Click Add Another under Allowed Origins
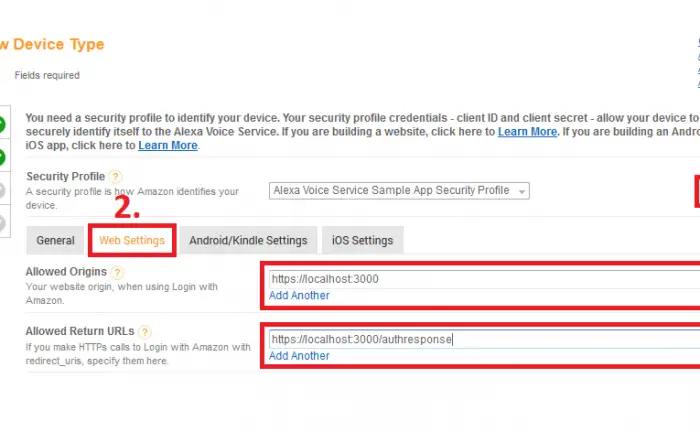The image size is (700, 432). 299,295
